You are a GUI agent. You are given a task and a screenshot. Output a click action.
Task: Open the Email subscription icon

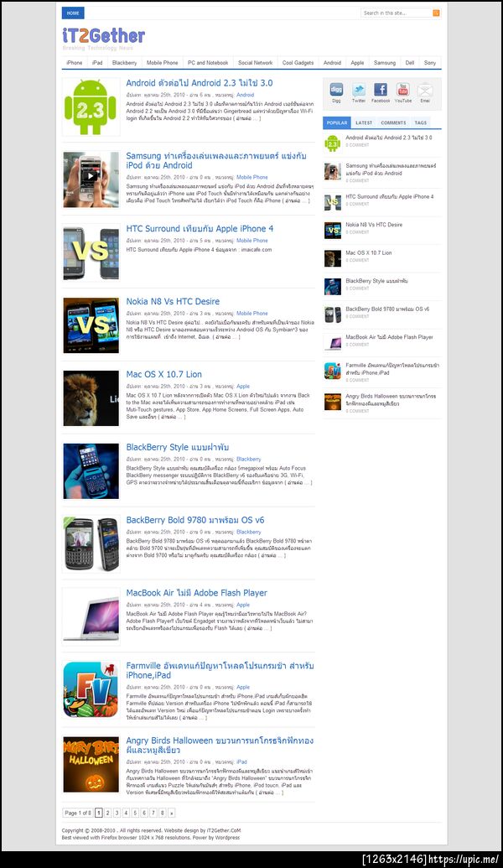[x=425, y=90]
